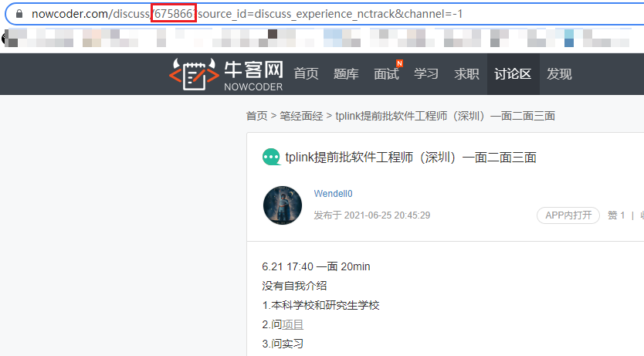The width and height of the screenshot is (644, 356).
Task: Click the lock icon in address bar
Action: click(x=19, y=14)
